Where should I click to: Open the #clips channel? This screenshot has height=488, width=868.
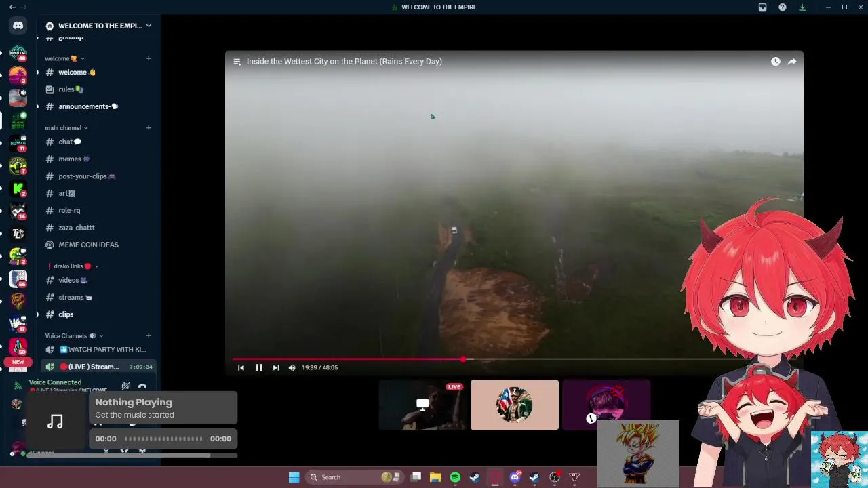point(98,314)
